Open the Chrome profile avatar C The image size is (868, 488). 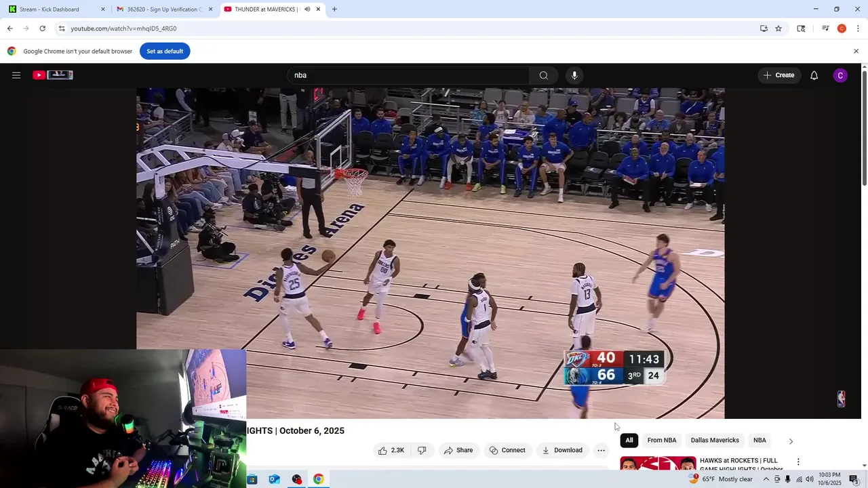point(842,28)
